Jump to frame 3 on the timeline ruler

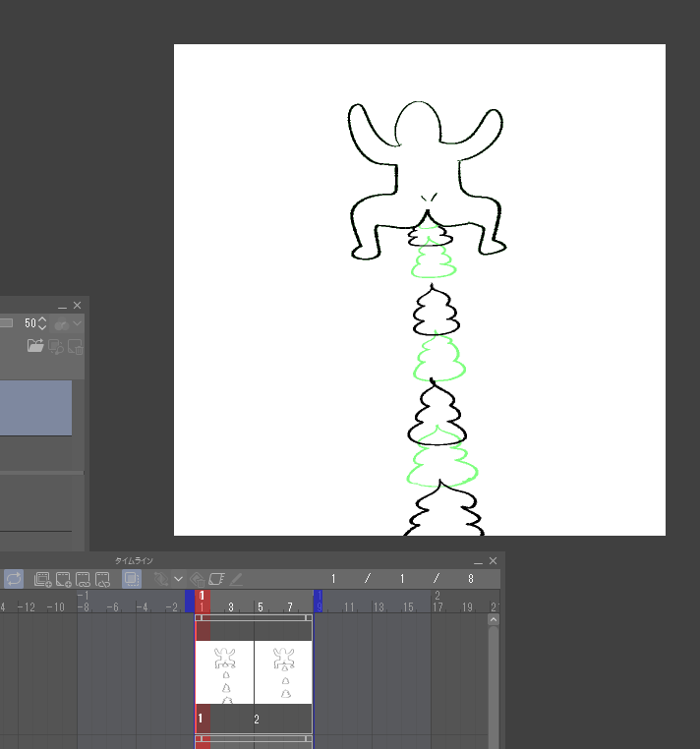[231, 607]
